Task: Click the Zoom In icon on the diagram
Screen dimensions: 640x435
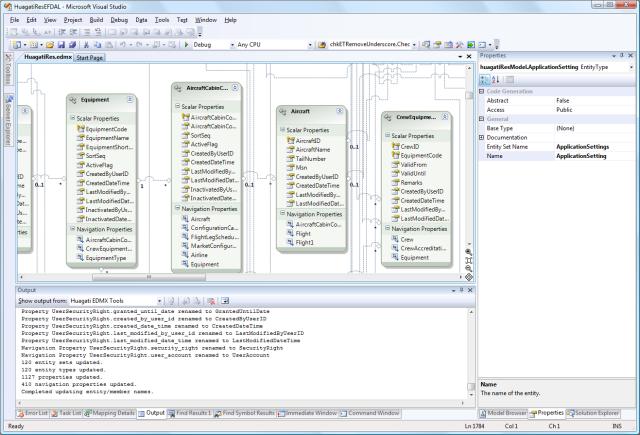Action: pyautogui.click(x=469, y=252)
